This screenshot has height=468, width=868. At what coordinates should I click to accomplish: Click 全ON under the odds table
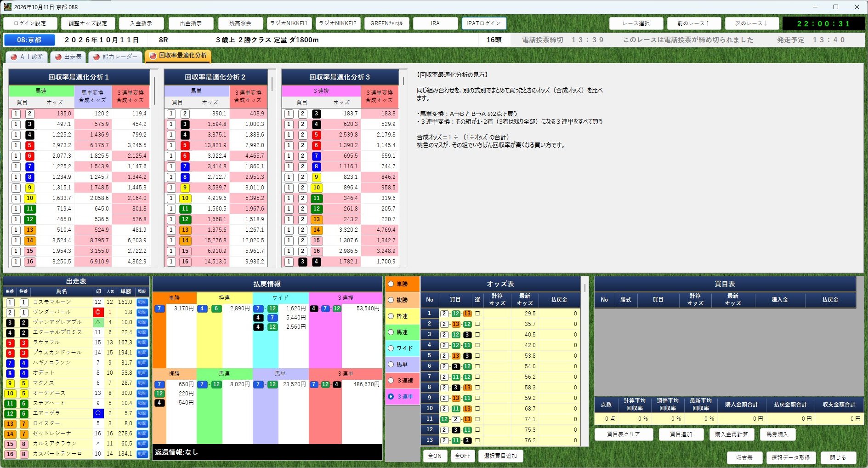coord(435,456)
